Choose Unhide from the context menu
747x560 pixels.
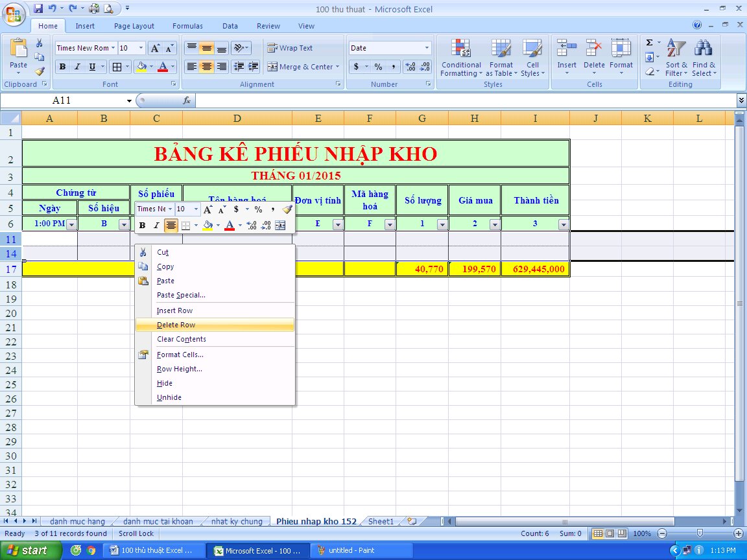169,397
